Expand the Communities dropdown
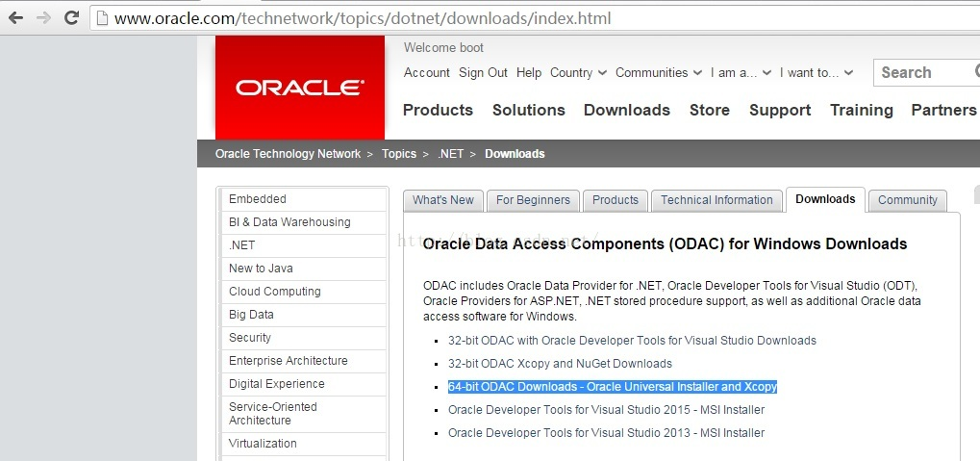 point(659,72)
